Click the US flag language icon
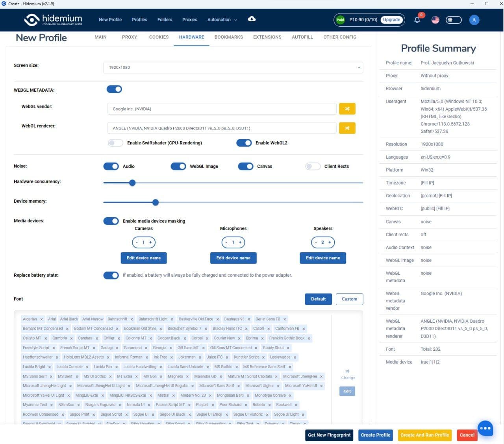The width and height of the screenshot is (504, 444). point(435,20)
